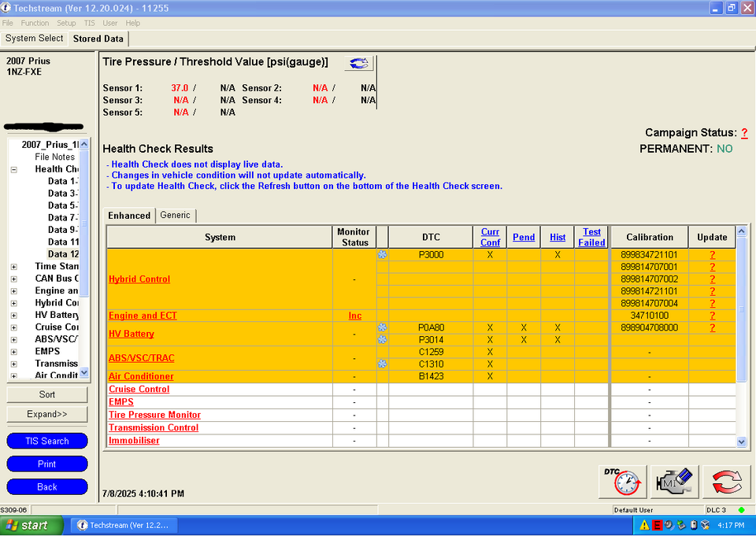Click update question mark for 34710100

click(713, 316)
